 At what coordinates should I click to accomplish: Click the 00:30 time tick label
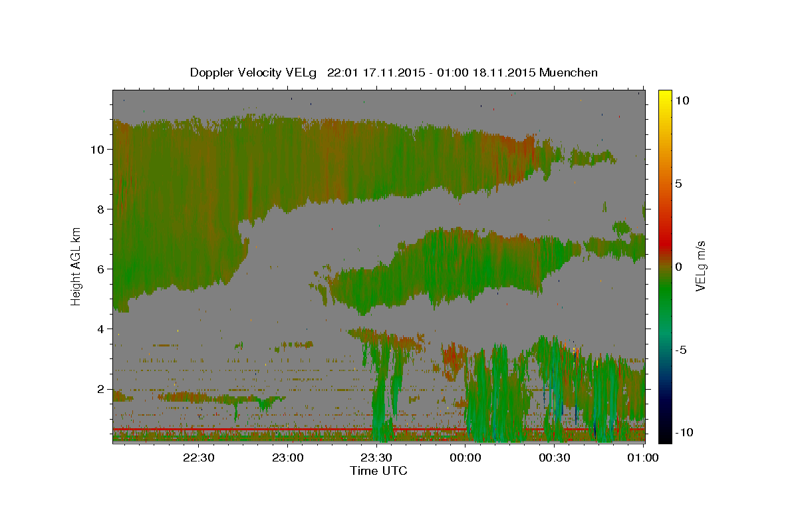[x=554, y=458]
